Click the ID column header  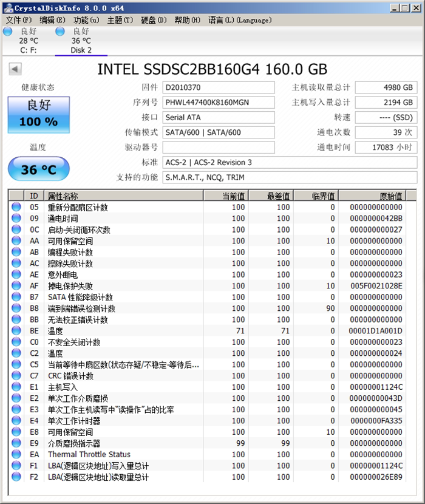pos(34,196)
